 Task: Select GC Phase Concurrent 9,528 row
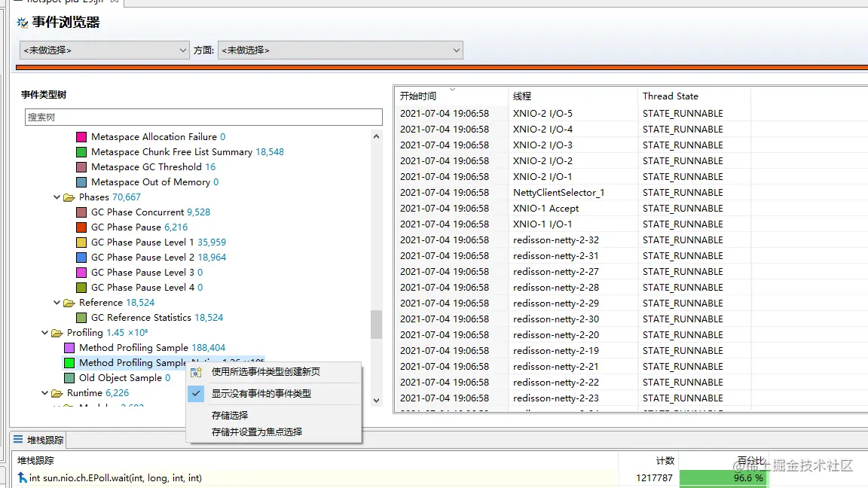click(x=150, y=212)
